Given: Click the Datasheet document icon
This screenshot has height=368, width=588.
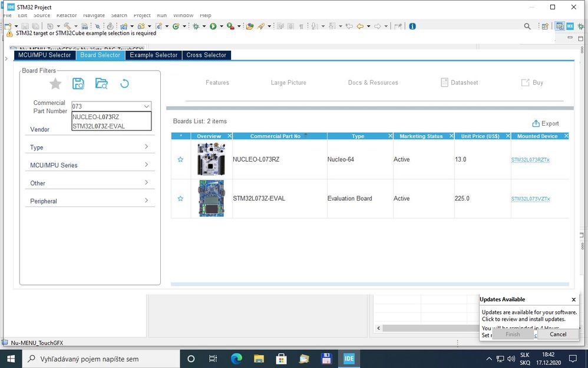Looking at the screenshot, I should coord(444,82).
